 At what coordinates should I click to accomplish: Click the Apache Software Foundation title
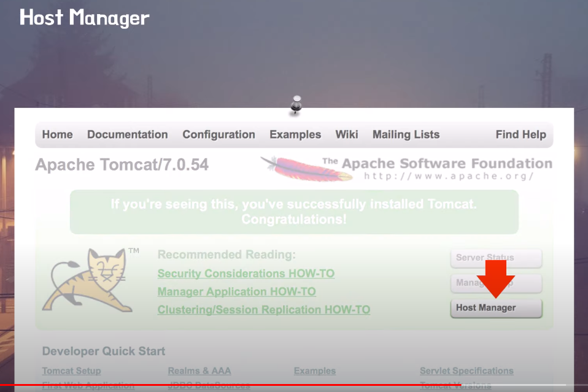(x=437, y=163)
